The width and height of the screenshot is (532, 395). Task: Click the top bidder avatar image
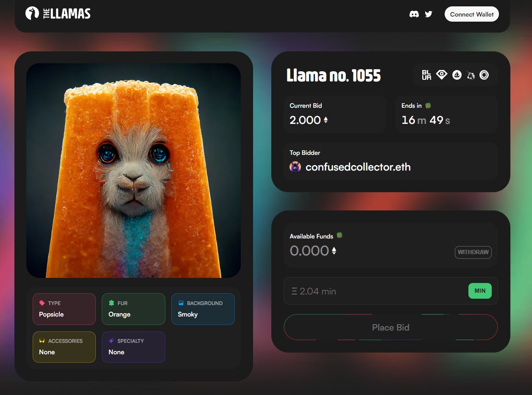click(295, 167)
